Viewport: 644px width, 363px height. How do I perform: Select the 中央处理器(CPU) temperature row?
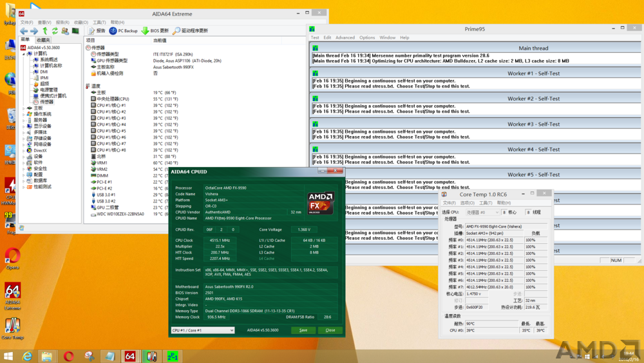113,99
